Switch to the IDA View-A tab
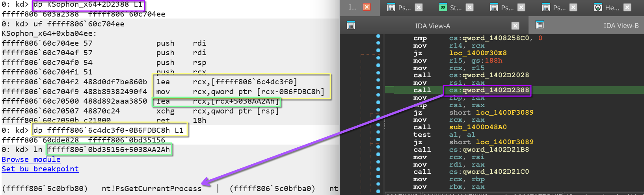 pos(432,26)
